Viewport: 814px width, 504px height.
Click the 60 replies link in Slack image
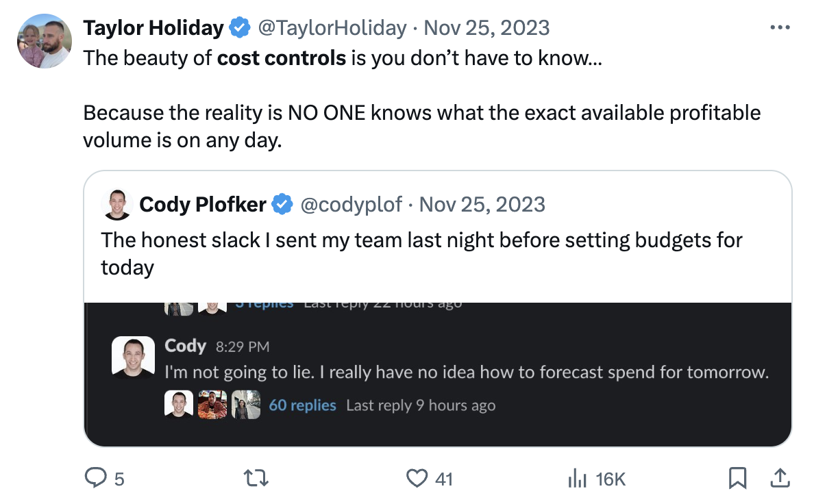click(x=302, y=405)
